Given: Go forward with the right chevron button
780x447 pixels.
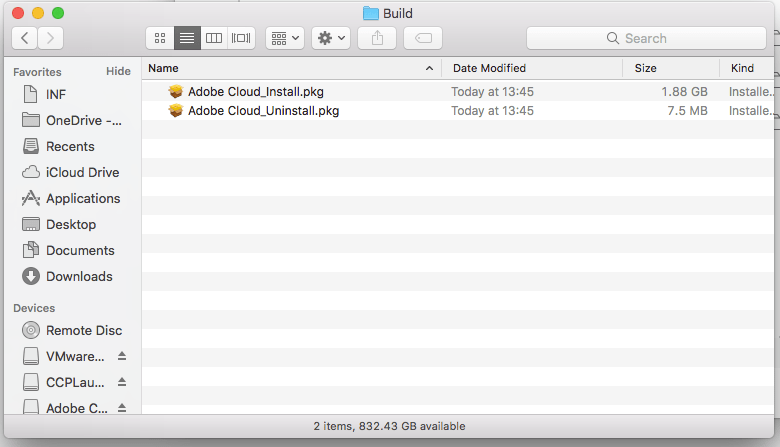Looking at the screenshot, I should tap(50, 38).
